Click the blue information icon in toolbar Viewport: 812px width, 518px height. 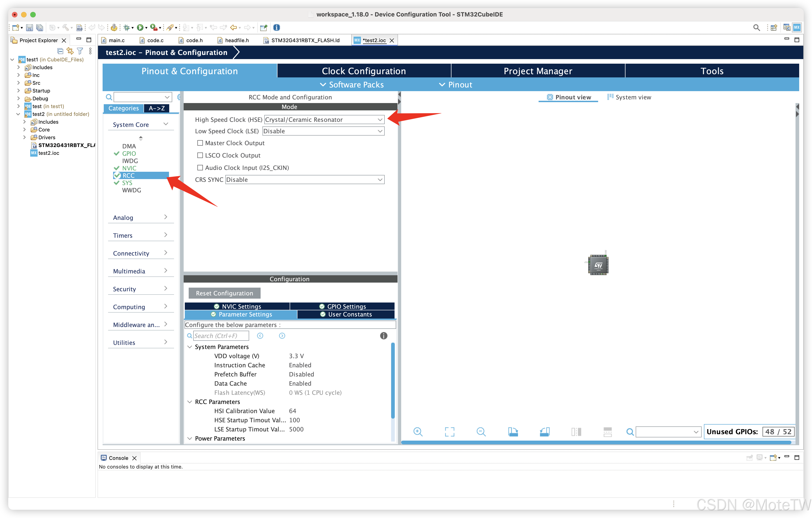(x=276, y=28)
